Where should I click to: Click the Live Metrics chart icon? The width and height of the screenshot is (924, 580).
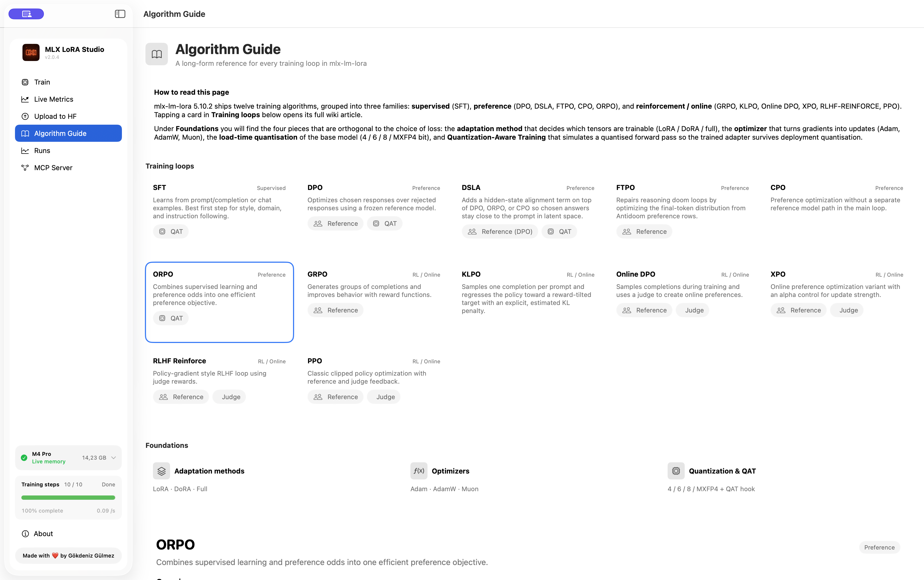[25, 99]
